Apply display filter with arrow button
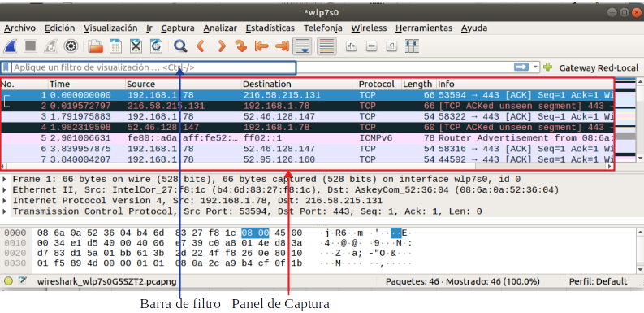This screenshot has height=313, width=644. 521,67
